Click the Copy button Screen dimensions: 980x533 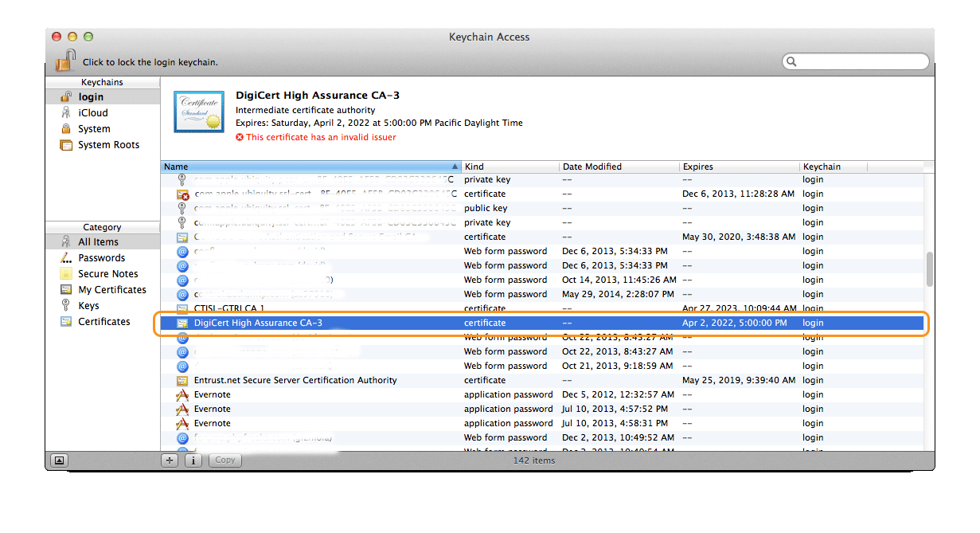225,460
